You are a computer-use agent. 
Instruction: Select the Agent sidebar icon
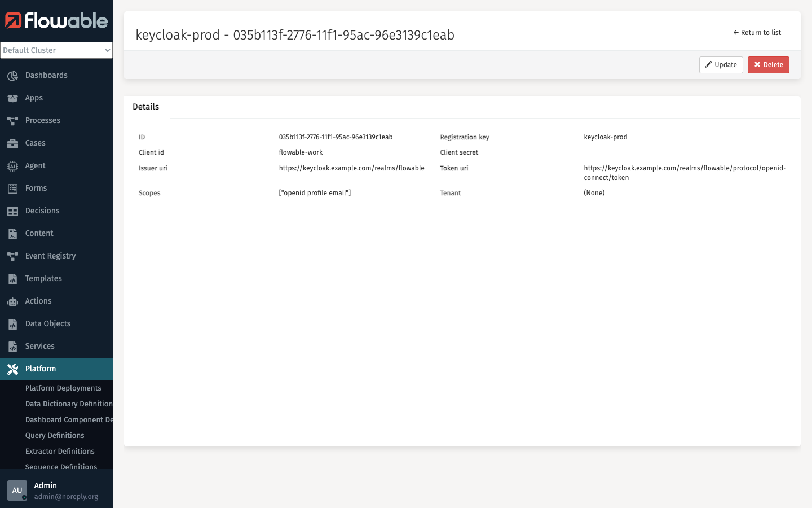[12, 165]
